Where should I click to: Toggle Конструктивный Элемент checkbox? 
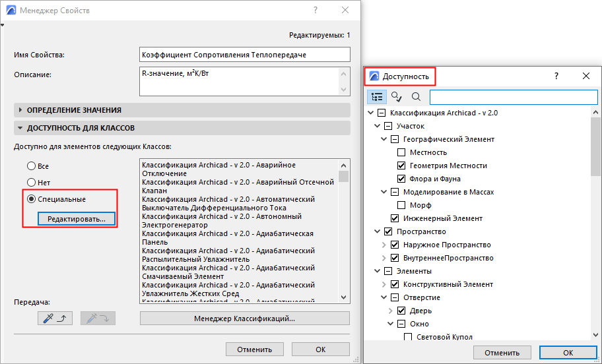[x=395, y=284]
